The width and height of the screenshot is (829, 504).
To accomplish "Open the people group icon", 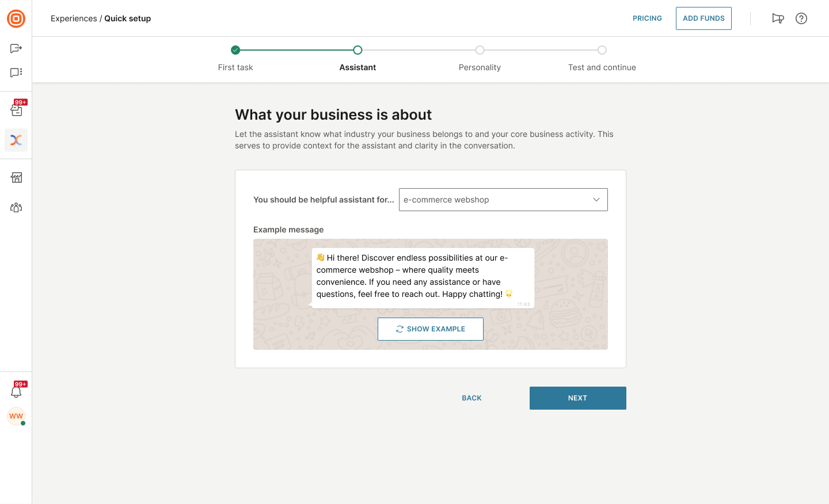I will tap(16, 208).
